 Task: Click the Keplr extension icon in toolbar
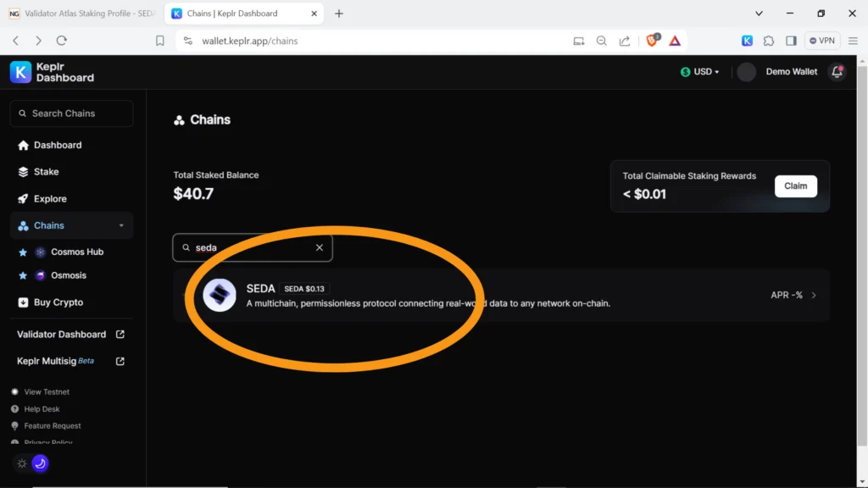(x=747, y=41)
